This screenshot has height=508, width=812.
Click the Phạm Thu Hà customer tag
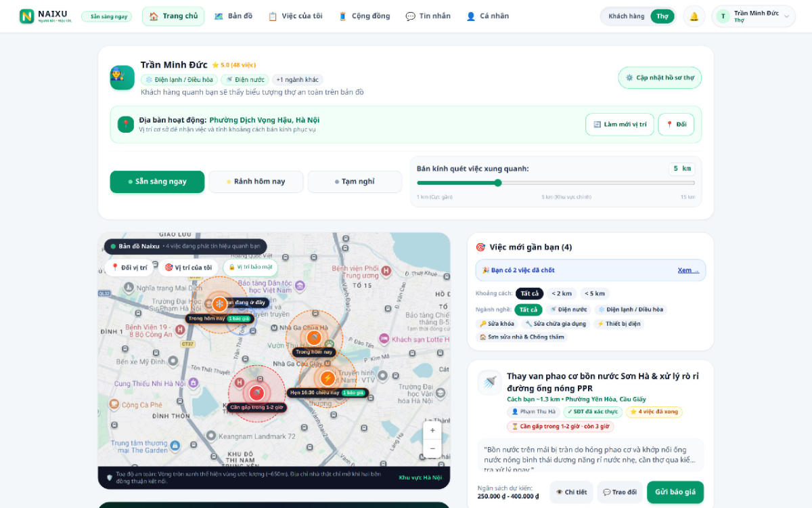[x=533, y=412]
